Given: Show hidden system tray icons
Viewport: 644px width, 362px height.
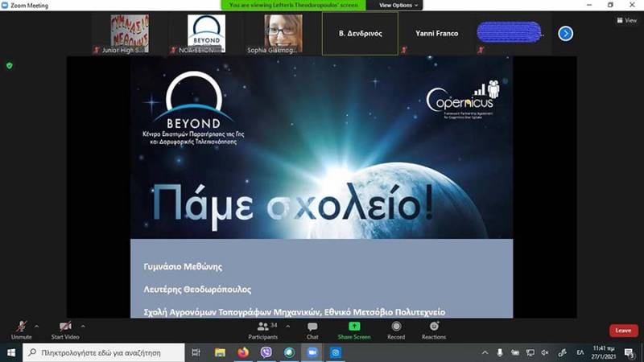Looking at the screenshot, I should [485, 352].
